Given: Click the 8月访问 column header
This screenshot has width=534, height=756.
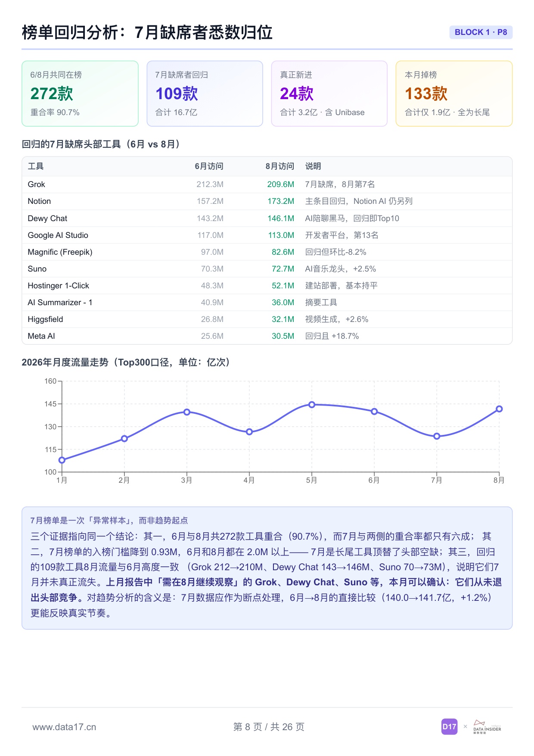Looking at the screenshot, I should (279, 166).
